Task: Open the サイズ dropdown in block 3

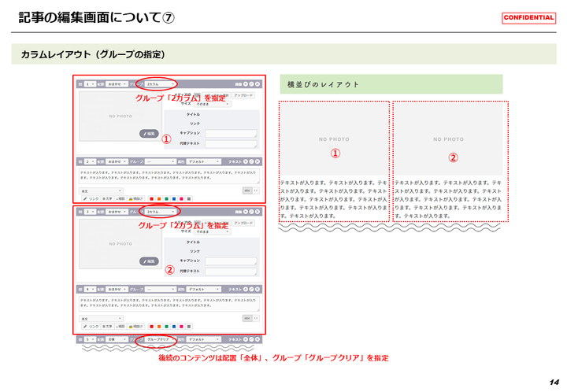Action: 213,231
